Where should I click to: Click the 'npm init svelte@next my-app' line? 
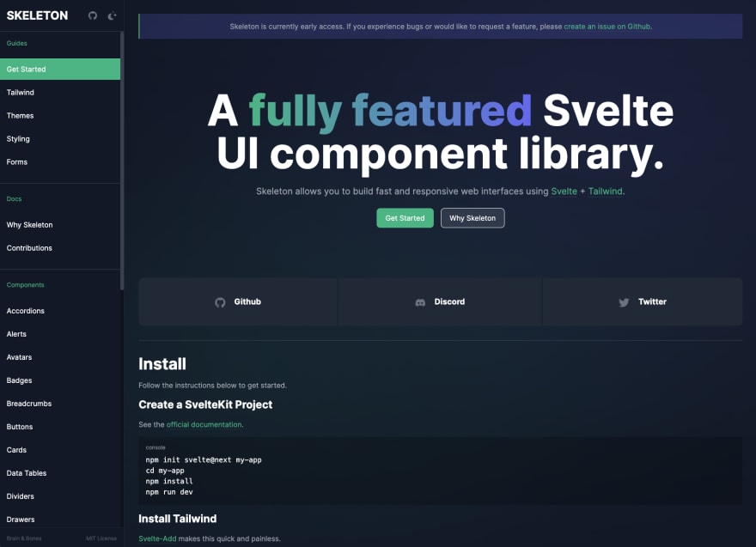204,459
